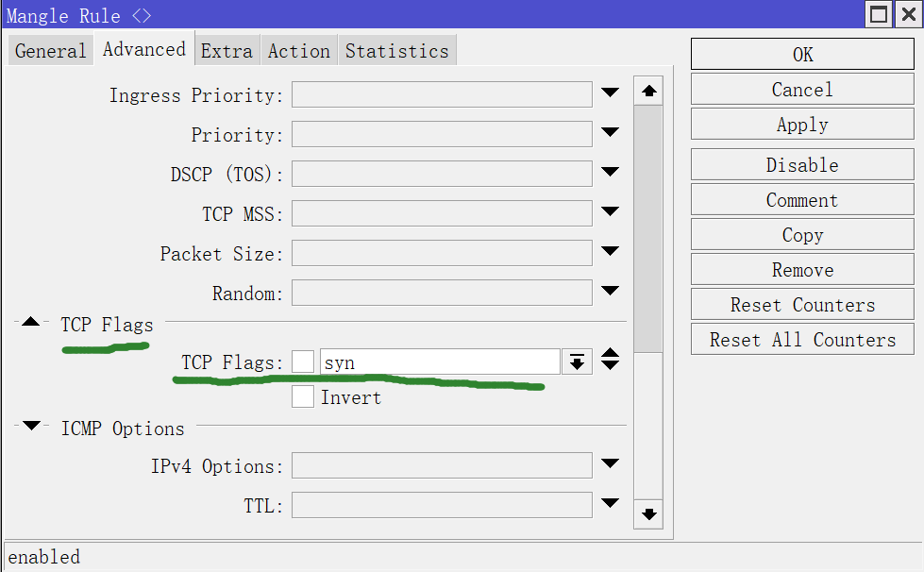This screenshot has height=572, width=924.
Task: Toggle the negate checkbox before syn
Action: (302, 362)
